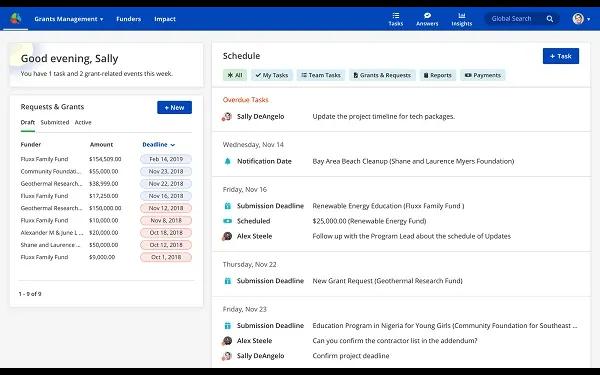Image resolution: width=600 pixels, height=375 pixels.
Task: Click Sally DeAngelo's avatar beside Confirm project deadline
Action: coord(227,356)
